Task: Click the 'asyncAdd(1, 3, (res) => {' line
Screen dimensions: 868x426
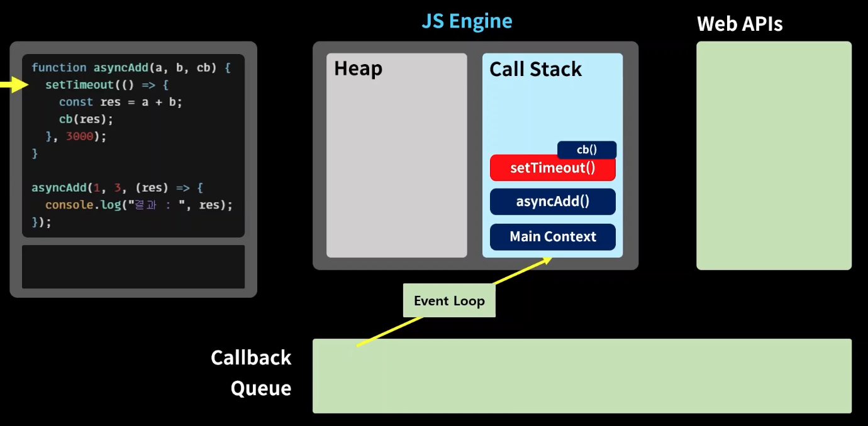Action: coord(117,187)
